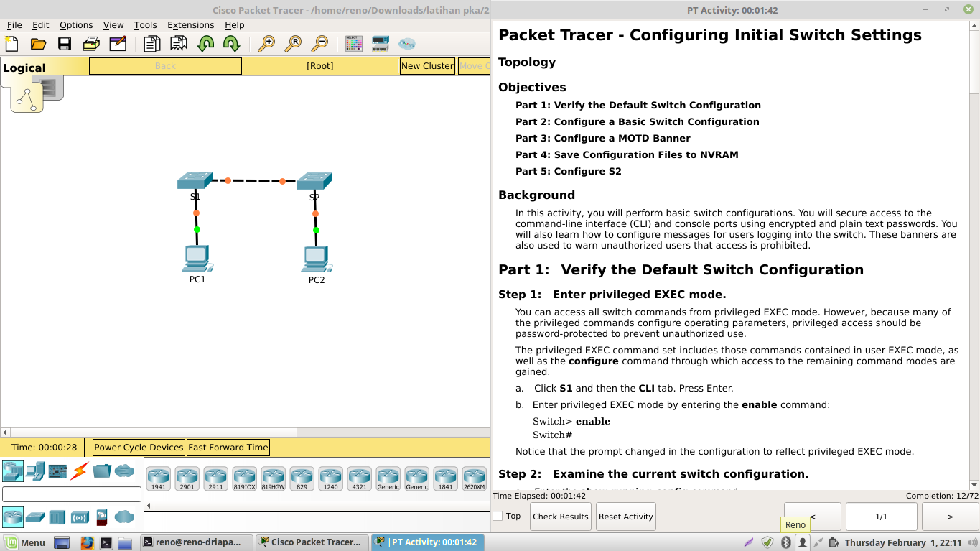Screen dimensions: 980x551
Task: Select Routers subcategory icon
Action: [x=13, y=517]
